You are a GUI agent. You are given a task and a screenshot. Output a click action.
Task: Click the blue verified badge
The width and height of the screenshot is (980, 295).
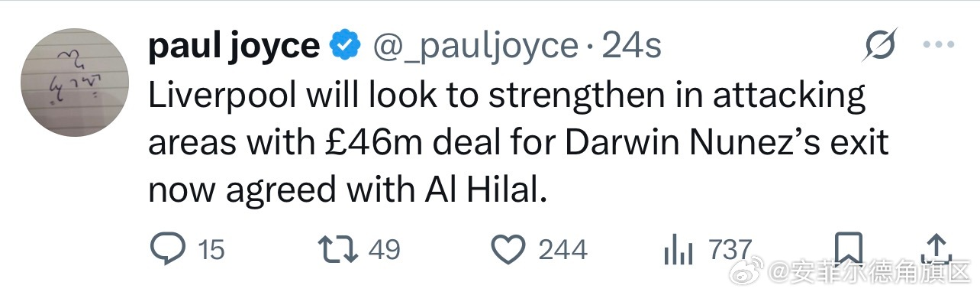[x=345, y=47]
